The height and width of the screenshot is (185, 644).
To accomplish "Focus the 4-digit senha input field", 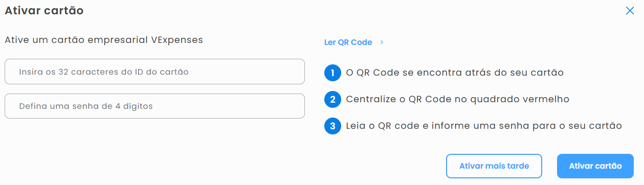I will [154, 106].
